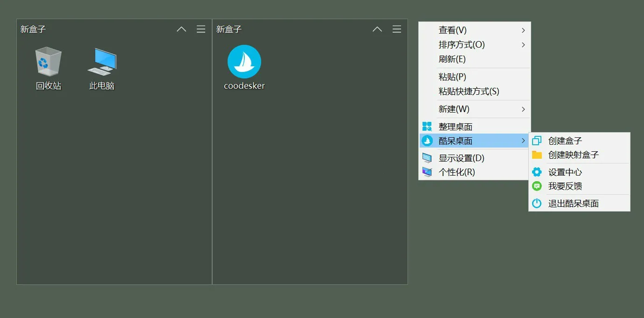Click the 创建盒子 create-box icon
This screenshot has width=644, height=318.
coord(537,141)
